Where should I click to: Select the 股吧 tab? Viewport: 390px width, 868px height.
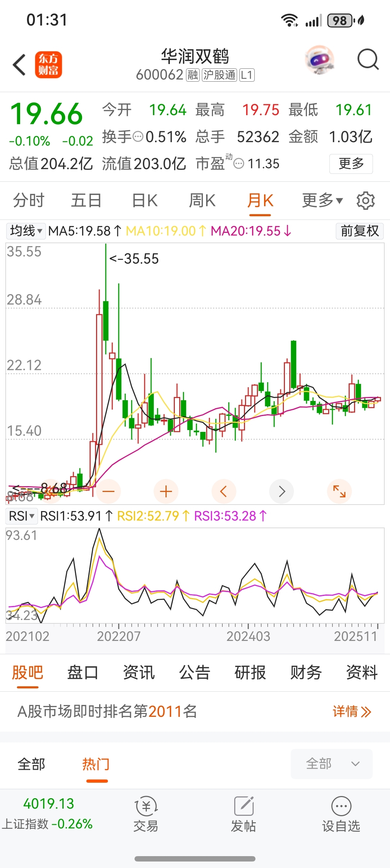click(28, 672)
